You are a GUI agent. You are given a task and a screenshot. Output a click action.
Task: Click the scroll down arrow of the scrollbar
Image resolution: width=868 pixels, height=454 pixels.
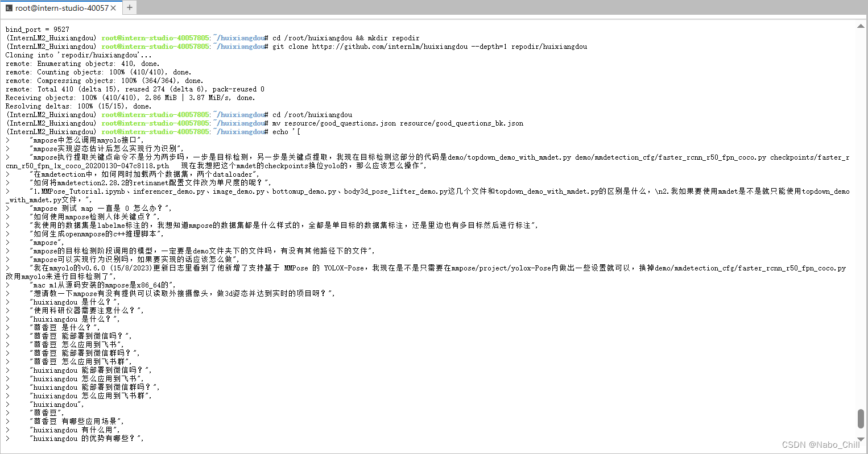pos(861,439)
